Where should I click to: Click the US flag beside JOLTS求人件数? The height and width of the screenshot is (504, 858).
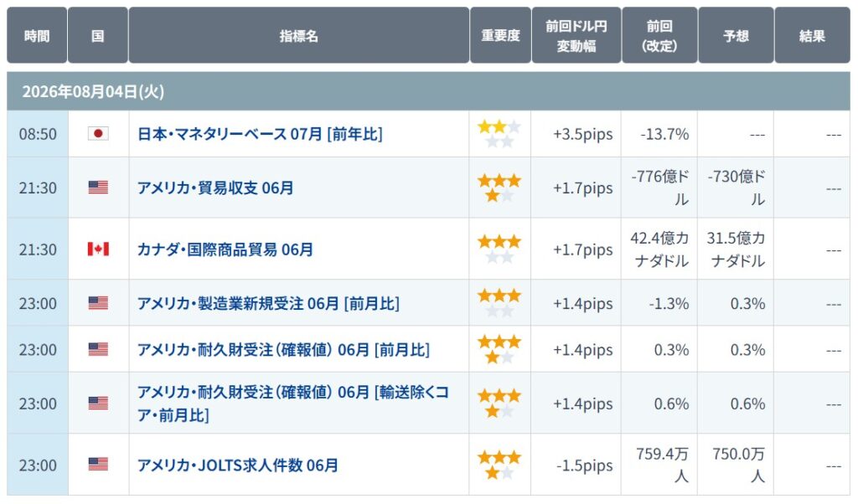tap(98, 465)
